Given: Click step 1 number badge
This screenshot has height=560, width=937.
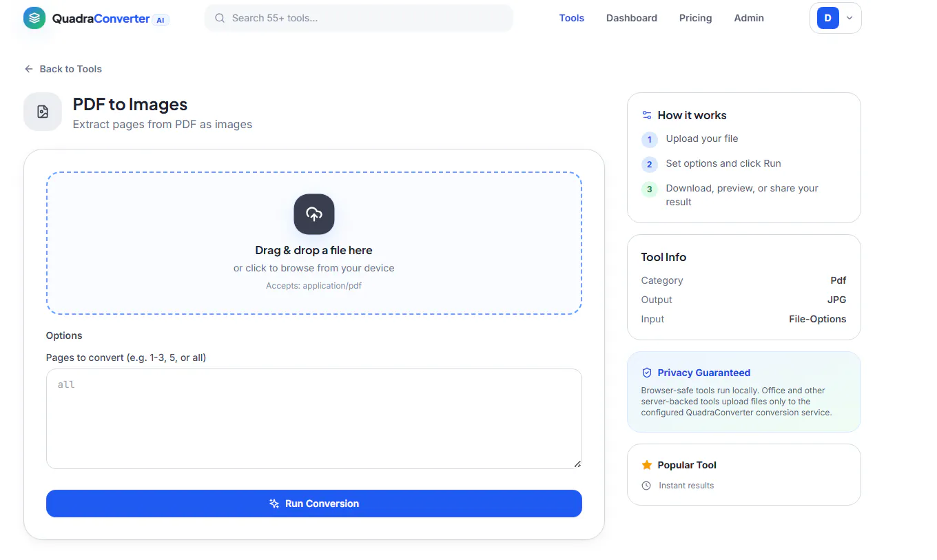Looking at the screenshot, I should tap(650, 140).
